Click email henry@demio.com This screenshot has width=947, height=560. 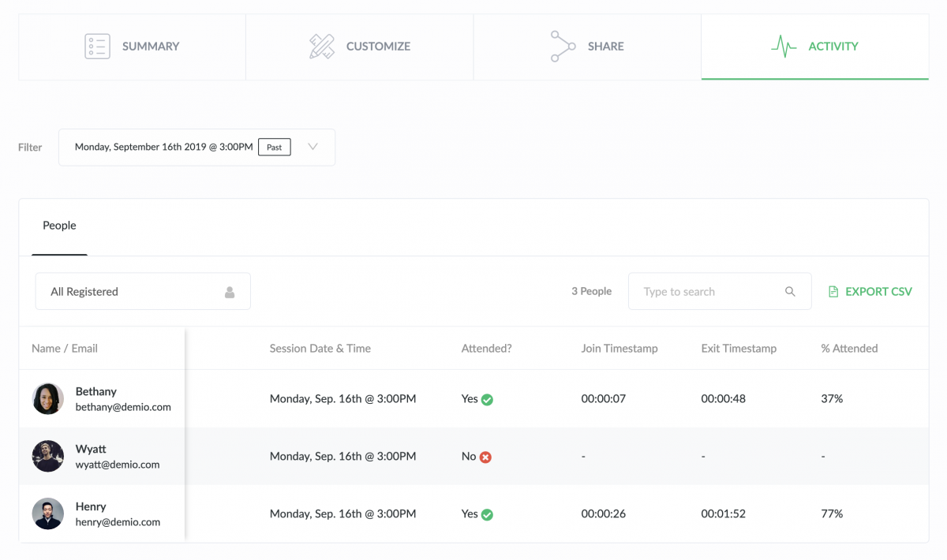coord(118,522)
